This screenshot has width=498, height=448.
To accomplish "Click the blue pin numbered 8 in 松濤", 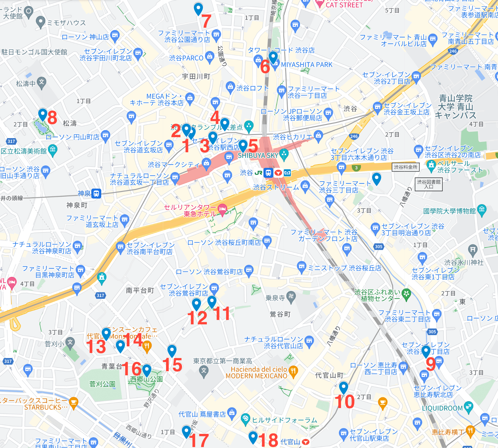I will pyautogui.click(x=43, y=115).
